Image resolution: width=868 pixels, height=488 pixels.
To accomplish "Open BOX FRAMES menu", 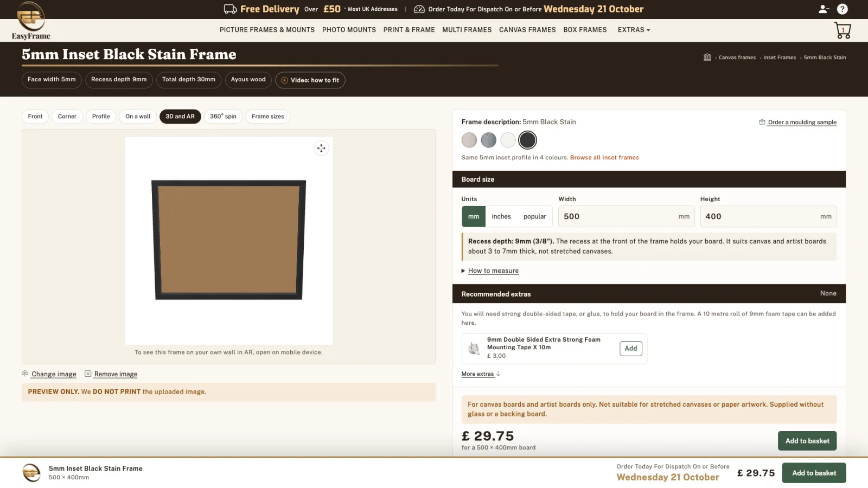I will (585, 30).
